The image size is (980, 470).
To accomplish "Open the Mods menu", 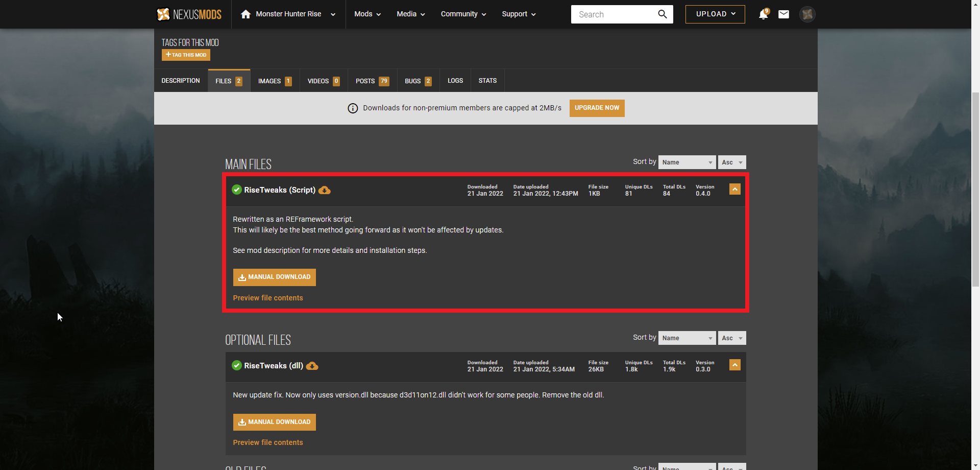I will point(367,14).
